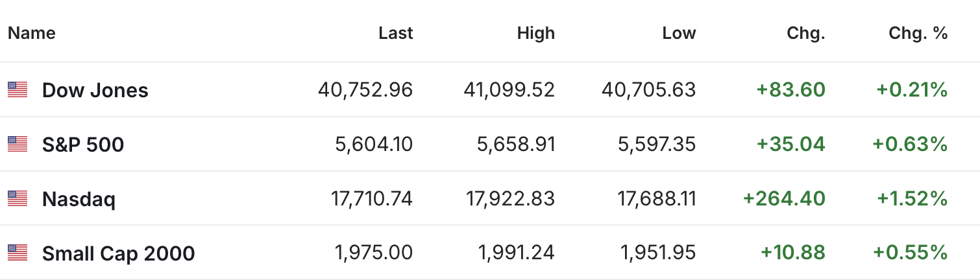Open the Small Cap 2000 index link
This screenshot has width=980, height=280.
pyautogui.click(x=118, y=253)
